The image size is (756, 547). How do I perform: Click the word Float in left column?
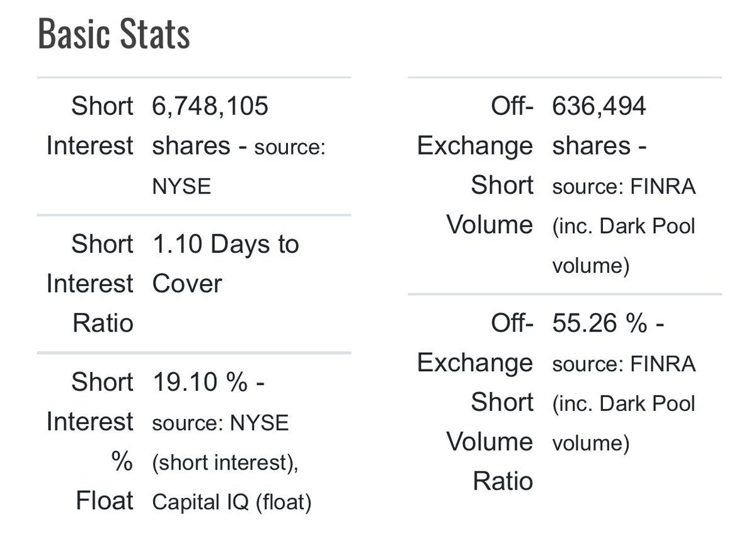tap(105, 501)
